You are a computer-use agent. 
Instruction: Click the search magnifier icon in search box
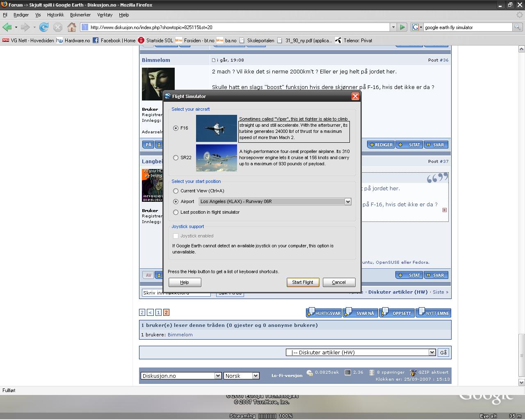tap(518, 27)
